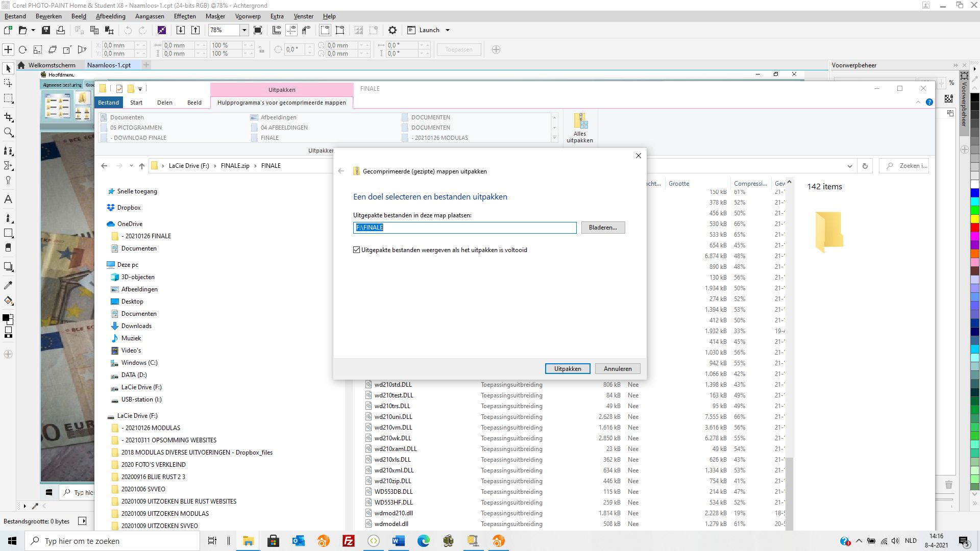
Task: Select the Eyedropper tool
Action: [8, 285]
